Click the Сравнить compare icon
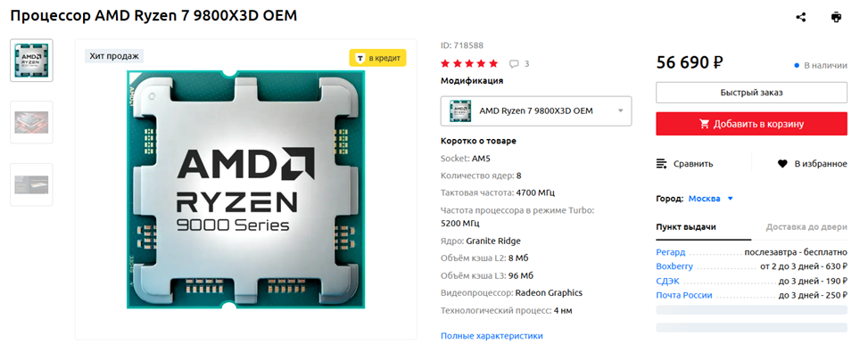Image resolution: width=868 pixels, height=360 pixels. tap(662, 164)
